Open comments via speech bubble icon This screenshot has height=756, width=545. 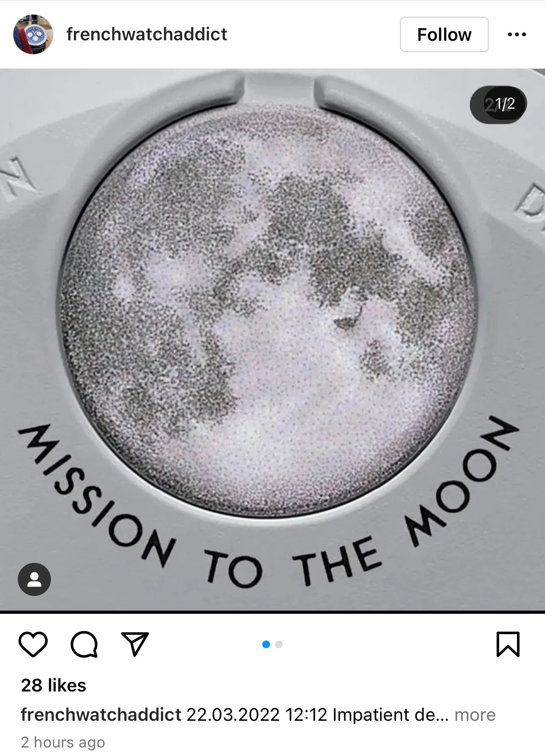click(84, 644)
